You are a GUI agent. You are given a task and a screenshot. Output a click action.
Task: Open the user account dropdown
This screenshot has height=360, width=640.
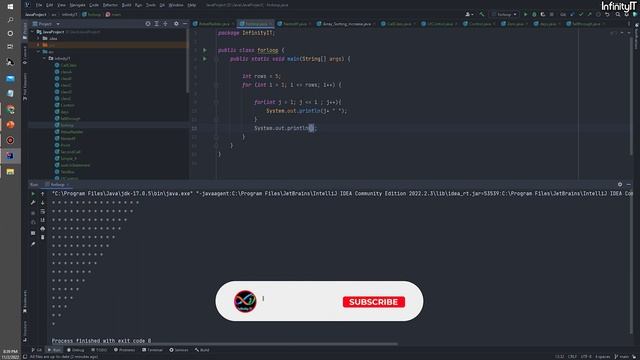[x=469, y=14]
